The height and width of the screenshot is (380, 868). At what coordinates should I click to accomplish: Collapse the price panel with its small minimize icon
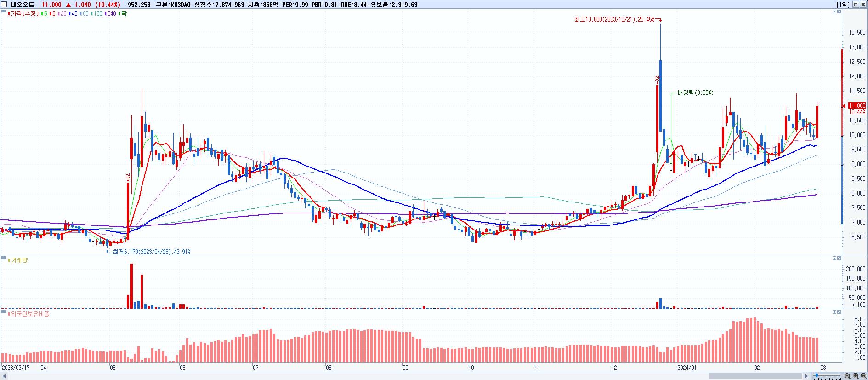pyautogui.click(x=834, y=12)
